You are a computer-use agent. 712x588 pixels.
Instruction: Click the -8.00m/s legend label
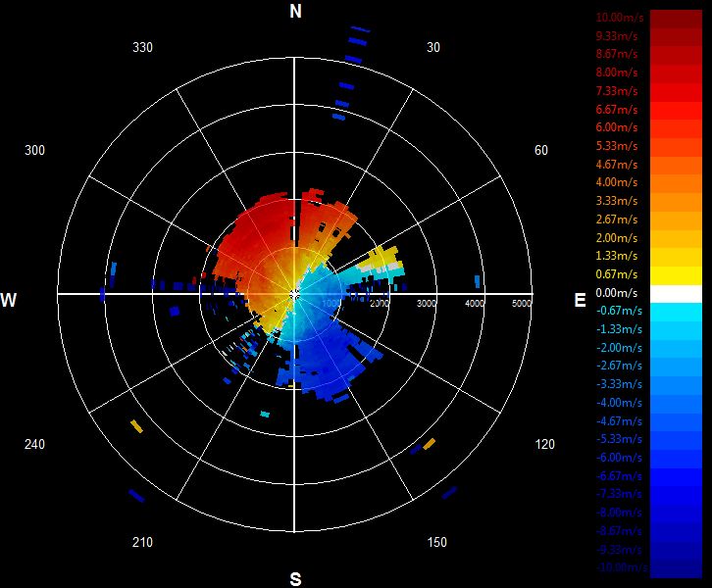click(x=619, y=513)
